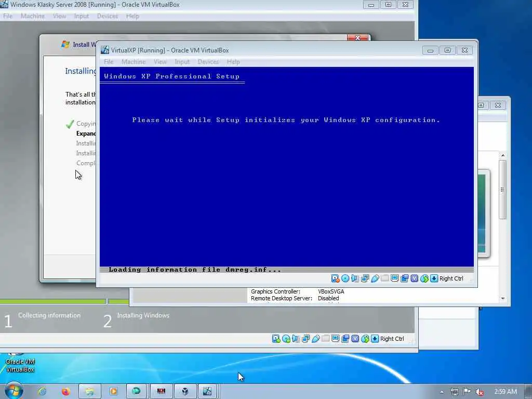Click 'Disabled' Remote Desktop Server value
This screenshot has height=399, width=532.
[328, 298]
